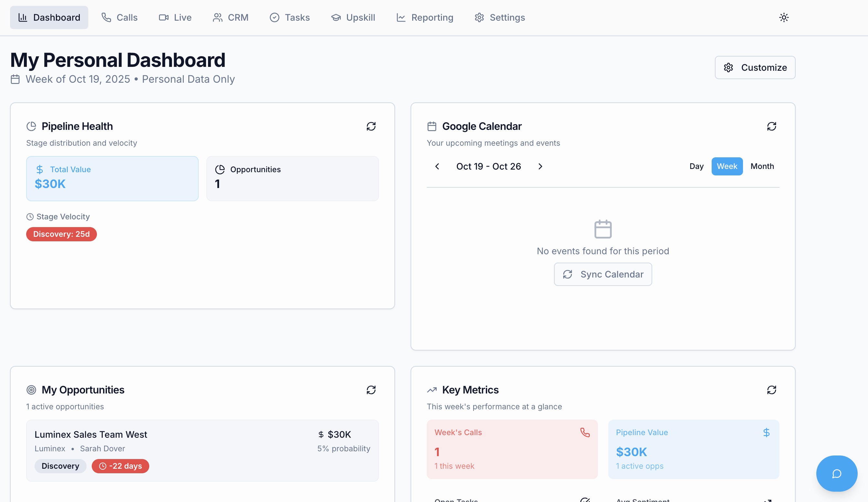Refresh the Google Calendar widget

(771, 126)
